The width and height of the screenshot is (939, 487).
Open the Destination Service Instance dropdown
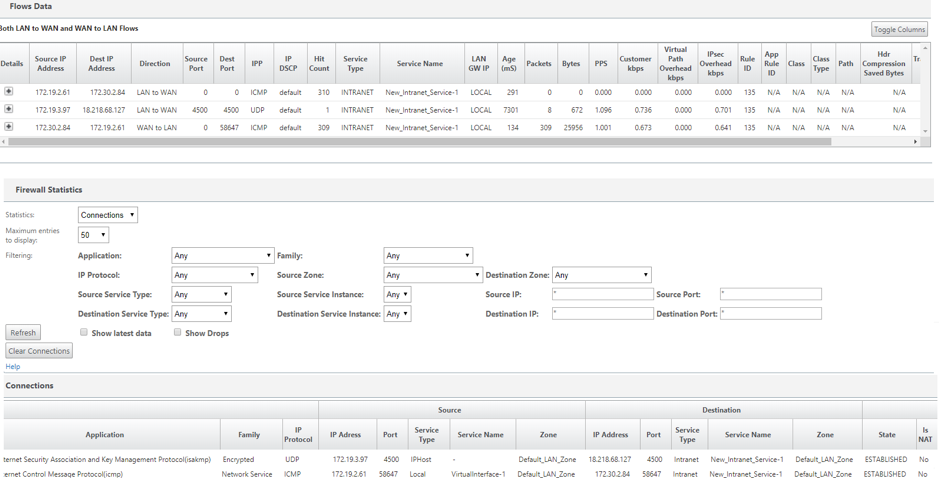397,313
